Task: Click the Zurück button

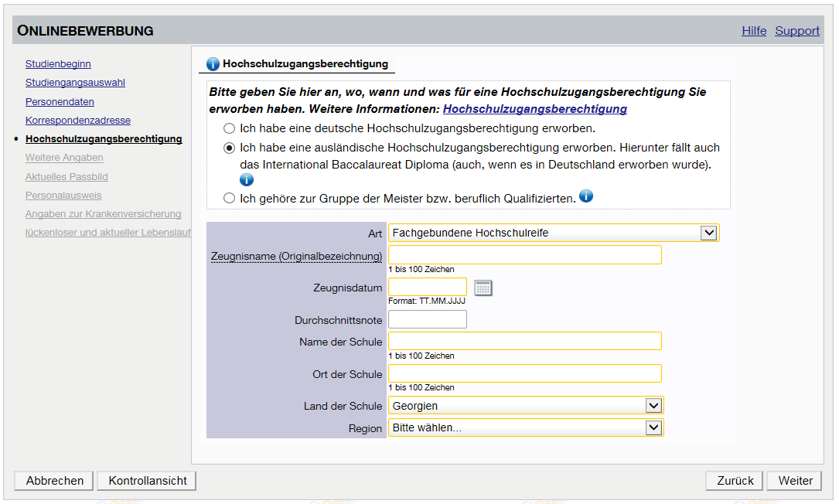Action: point(735,481)
